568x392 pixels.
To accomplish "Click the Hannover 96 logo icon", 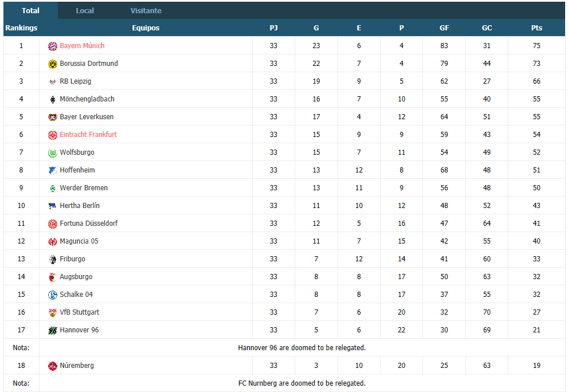I will (x=53, y=330).
